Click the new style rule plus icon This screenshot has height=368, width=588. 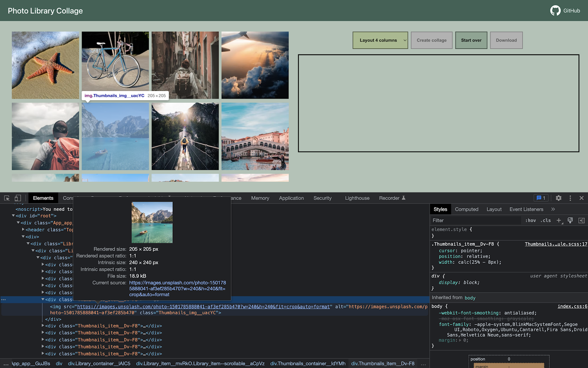coord(559,220)
